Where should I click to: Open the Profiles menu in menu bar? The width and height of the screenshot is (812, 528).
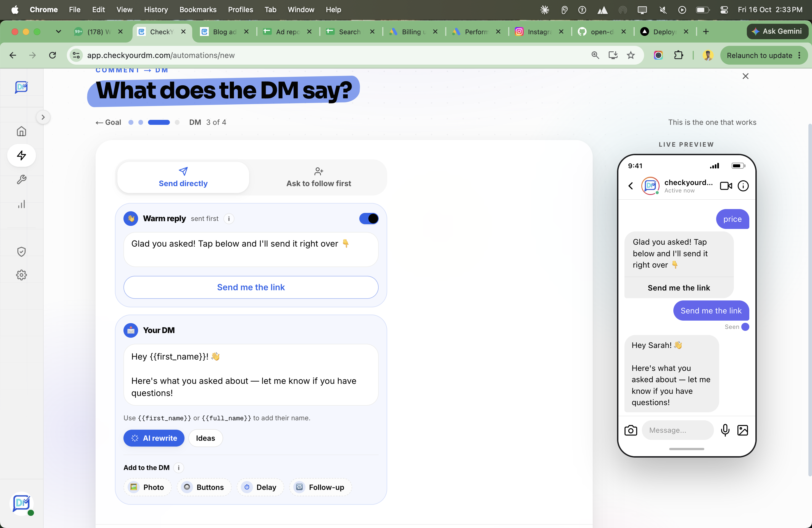(241, 10)
